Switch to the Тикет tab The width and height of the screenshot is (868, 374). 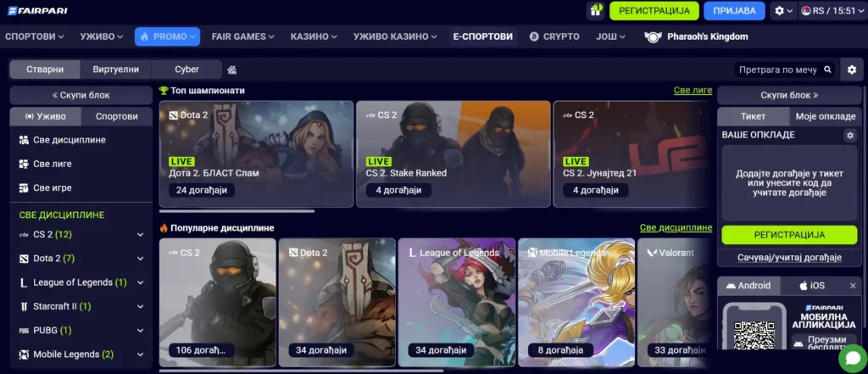(x=754, y=116)
